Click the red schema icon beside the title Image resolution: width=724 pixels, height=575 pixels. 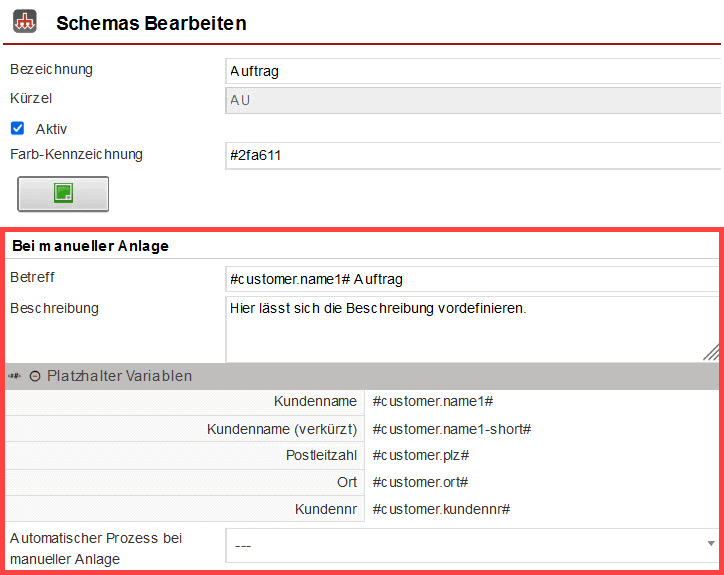25,21
